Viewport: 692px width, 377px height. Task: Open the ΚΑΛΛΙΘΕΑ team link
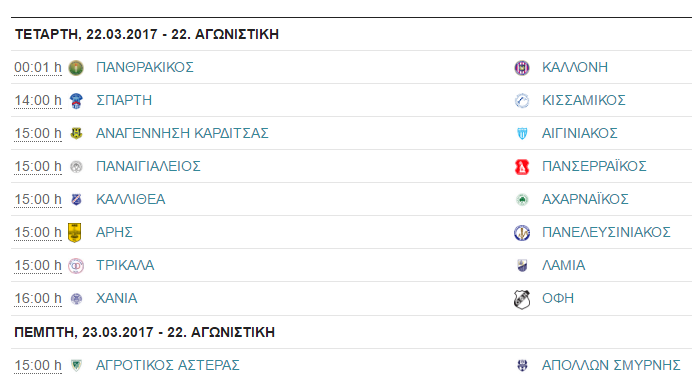[131, 200]
